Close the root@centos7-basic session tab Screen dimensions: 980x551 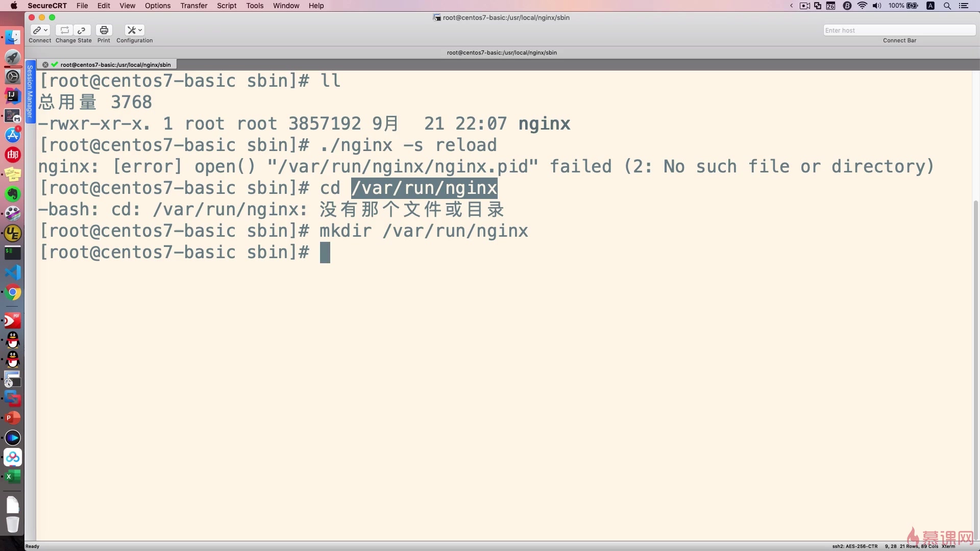click(45, 65)
